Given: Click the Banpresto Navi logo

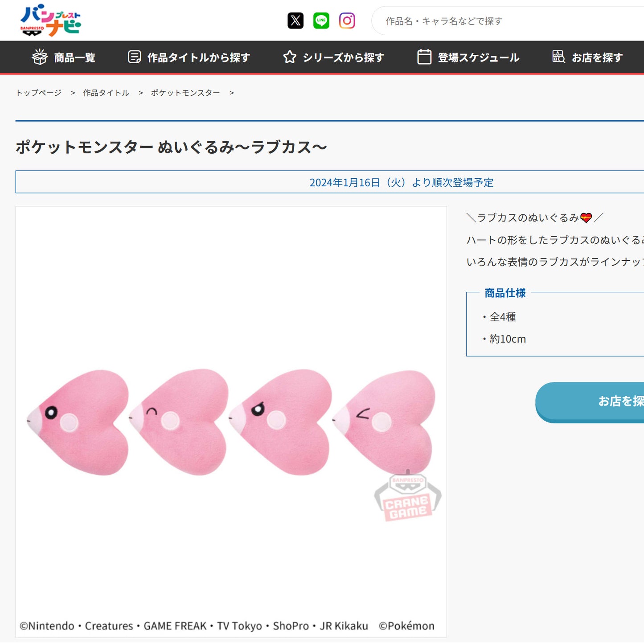Looking at the screenshot, I should [51, 20].
